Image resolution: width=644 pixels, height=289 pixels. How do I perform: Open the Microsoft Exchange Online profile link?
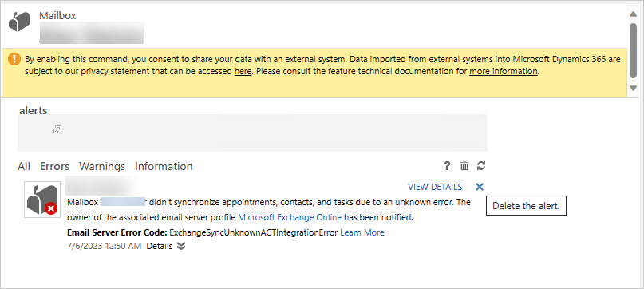tap(290, 217)
